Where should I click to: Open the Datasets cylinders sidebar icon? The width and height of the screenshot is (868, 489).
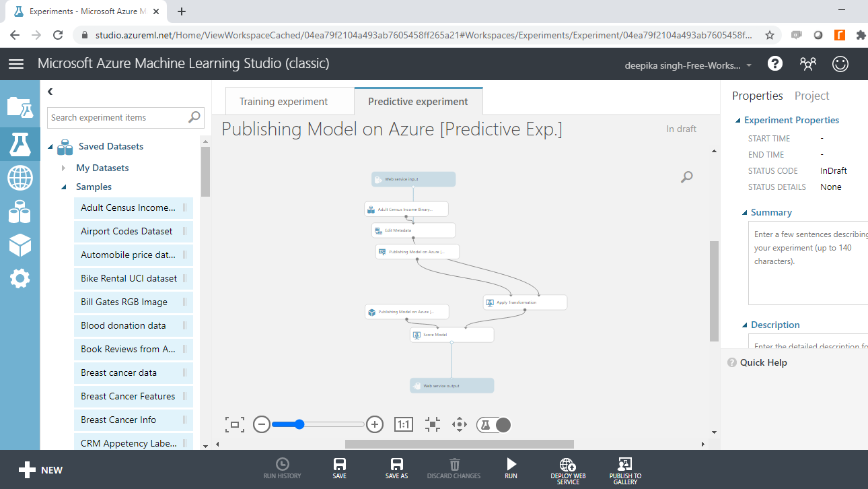(x=20, y=212)
